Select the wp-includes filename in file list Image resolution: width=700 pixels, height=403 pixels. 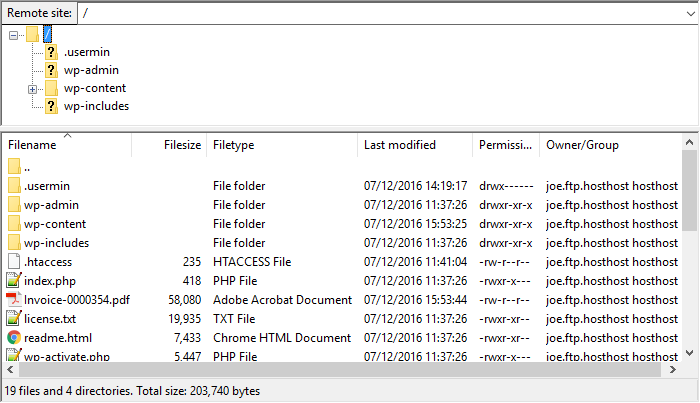(56, 243)
